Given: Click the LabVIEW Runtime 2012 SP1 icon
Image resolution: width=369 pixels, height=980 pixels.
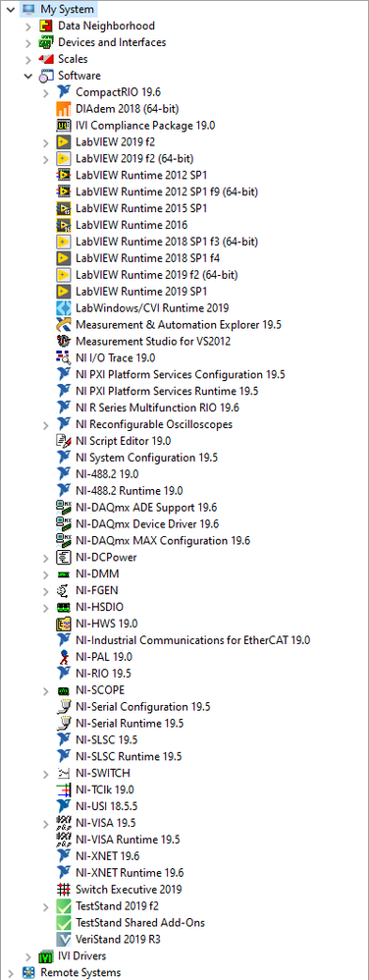Looking at the screenshot, I should (x=64, y=175).
